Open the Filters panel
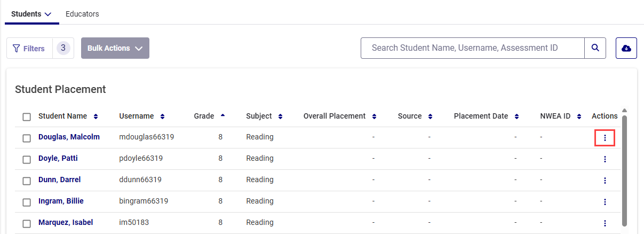 29,48
